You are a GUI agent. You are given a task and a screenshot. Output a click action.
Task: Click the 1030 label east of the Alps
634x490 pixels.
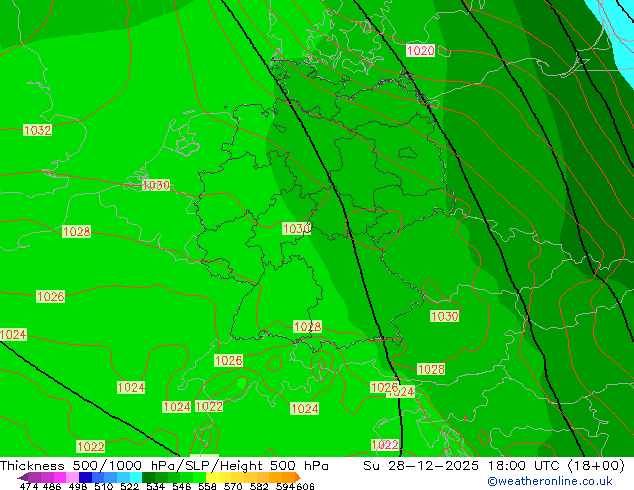tap(444, 316)
